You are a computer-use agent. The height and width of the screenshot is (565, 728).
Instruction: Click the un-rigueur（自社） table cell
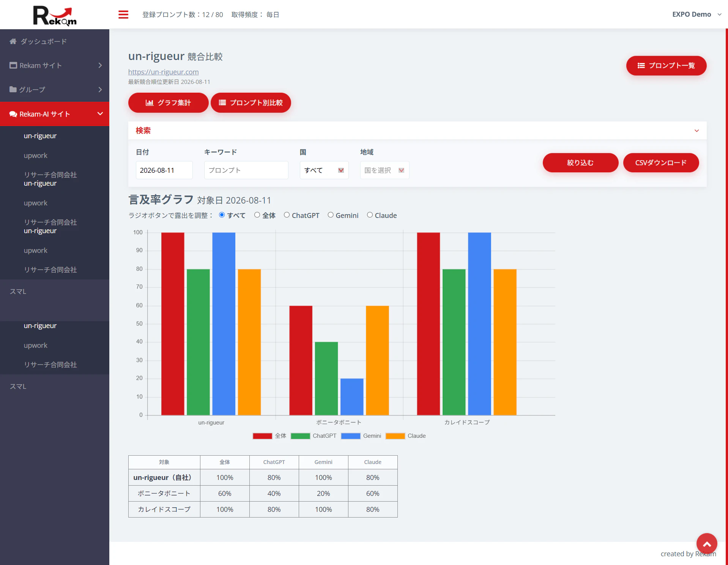(164, 477)
